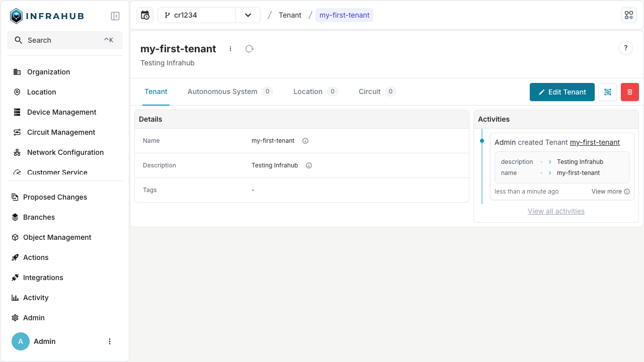Open the time travel calendar icon
Viewport: 644px width, 362px height.
[x=145, y=15]
